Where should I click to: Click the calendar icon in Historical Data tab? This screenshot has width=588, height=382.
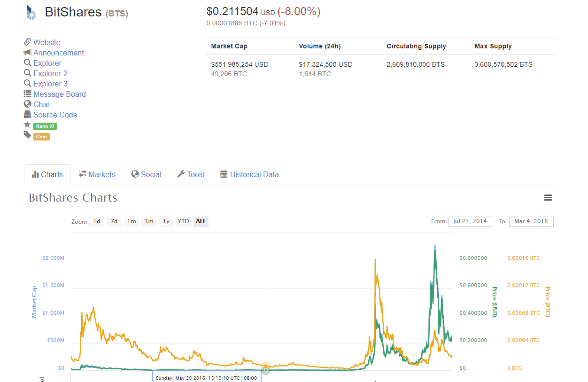tap(224, 174)
